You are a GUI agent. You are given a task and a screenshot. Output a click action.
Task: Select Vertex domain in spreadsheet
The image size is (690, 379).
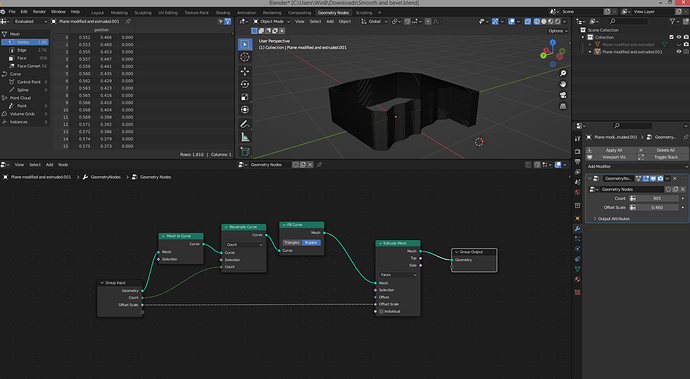click(x=25, y=42)
